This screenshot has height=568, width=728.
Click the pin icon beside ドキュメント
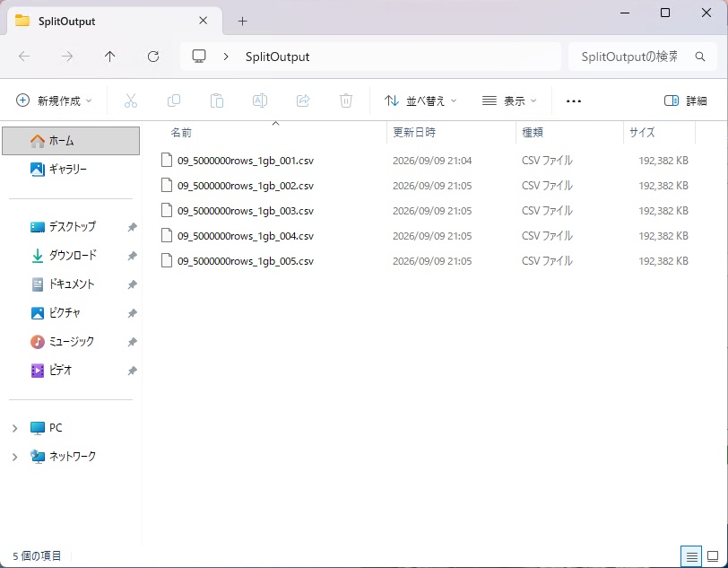tap(133, 284)
